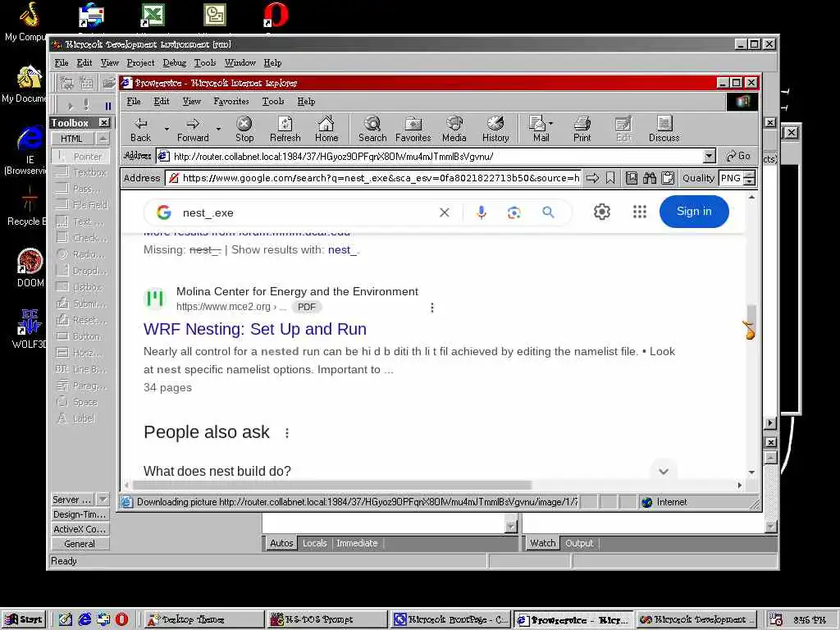The height and width of the screenshot is (630, 840).
Task: Open the Tools menu in Internet Explorer
Action: pos(272,101)
